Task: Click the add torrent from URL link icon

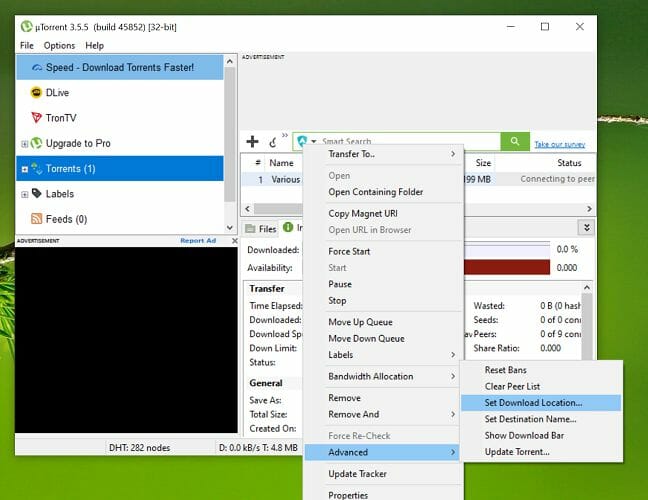Action: tap(273, 142)
